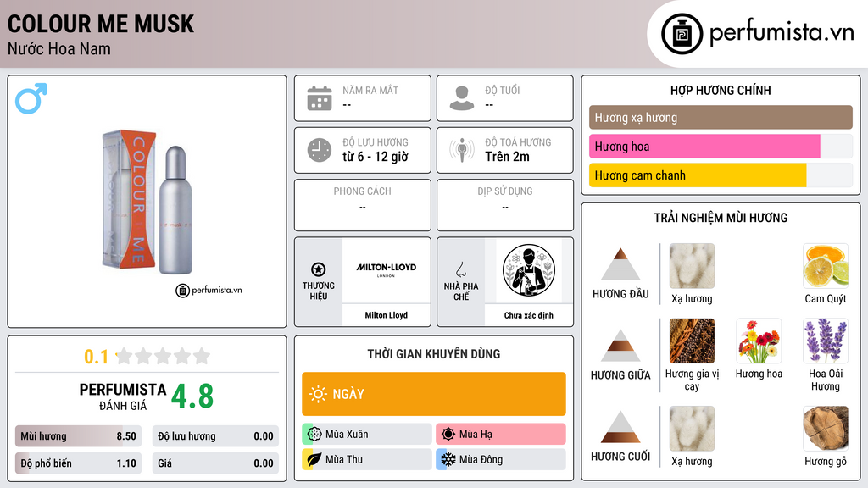Select the Xạ hương base note image

[x=692, y=429]
